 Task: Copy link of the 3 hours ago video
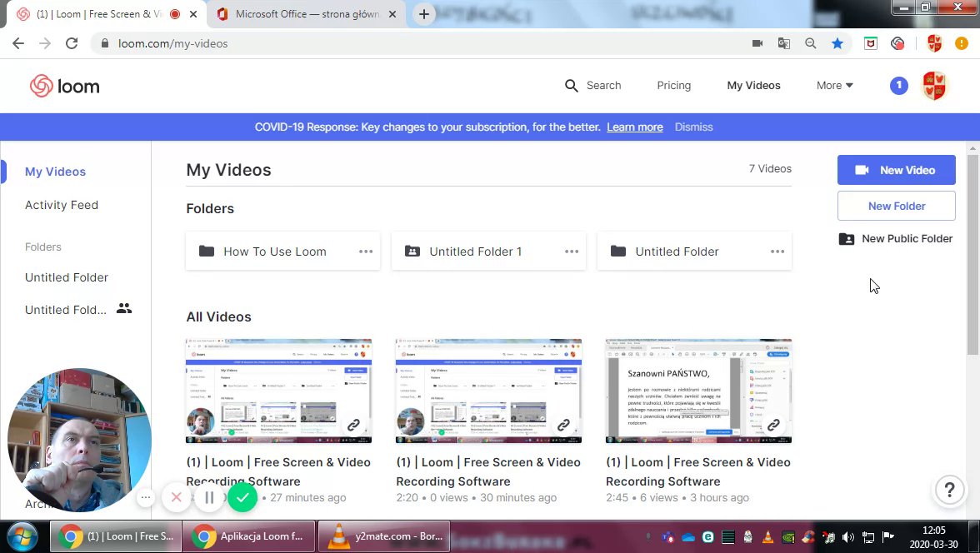[773, 425]
